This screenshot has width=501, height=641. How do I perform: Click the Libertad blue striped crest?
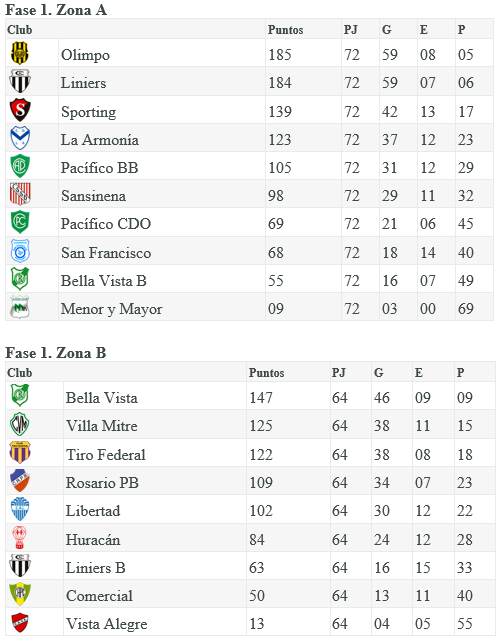(x=20, y=509)
